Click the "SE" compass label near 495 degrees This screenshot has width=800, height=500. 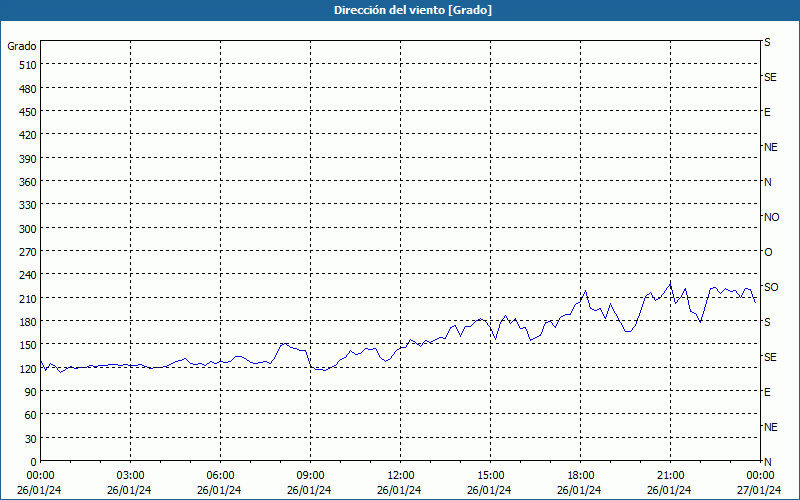point(770,78)
